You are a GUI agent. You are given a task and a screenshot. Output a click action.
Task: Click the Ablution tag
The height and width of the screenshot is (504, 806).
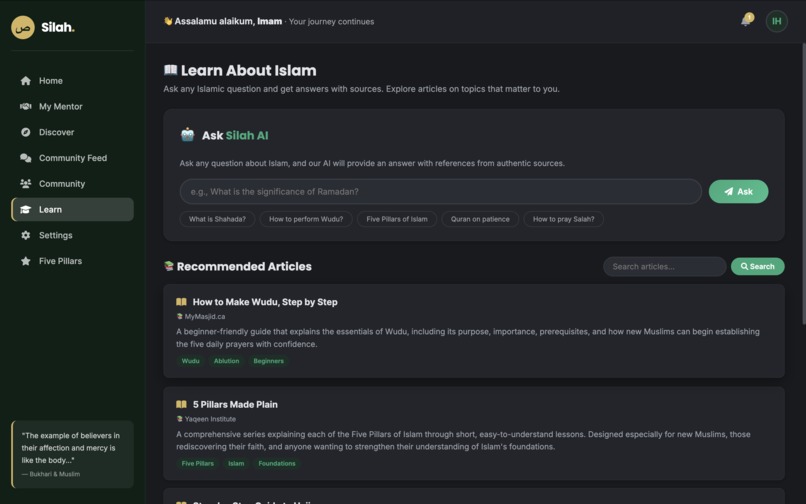pyautogui.click(x=226, y=361)
